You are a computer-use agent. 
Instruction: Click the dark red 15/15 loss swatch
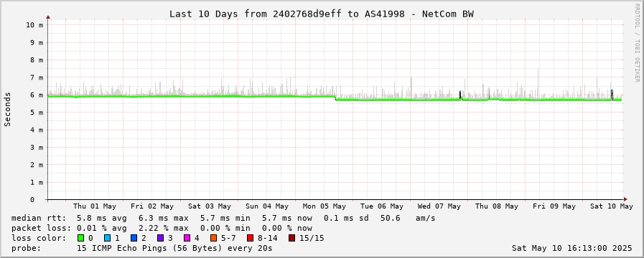pos(291,238)
